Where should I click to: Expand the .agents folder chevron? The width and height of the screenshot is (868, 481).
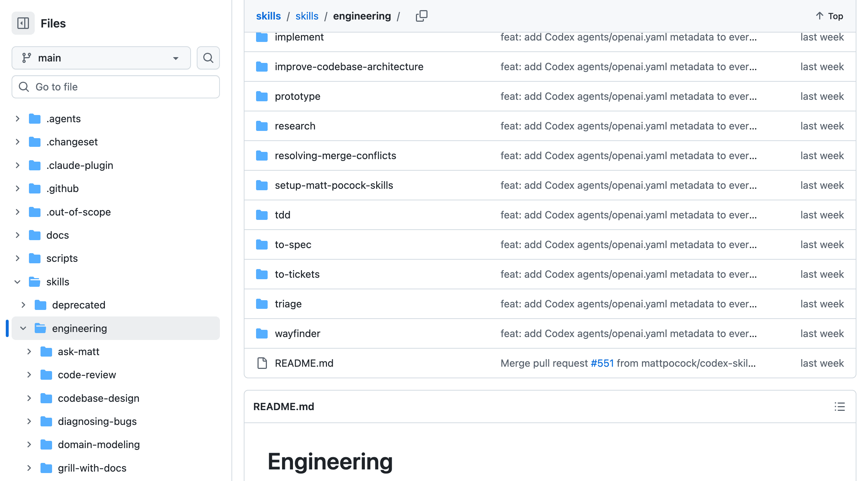(x=17, y=119)
